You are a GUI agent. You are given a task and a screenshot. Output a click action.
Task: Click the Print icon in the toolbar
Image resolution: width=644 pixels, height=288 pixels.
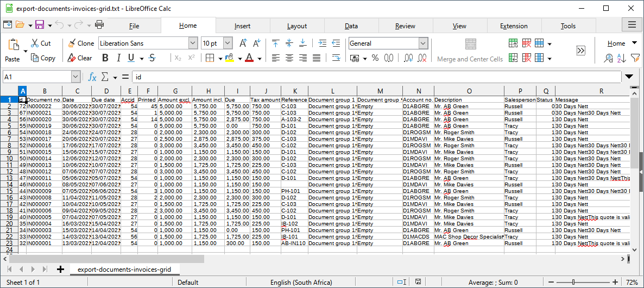99,24
